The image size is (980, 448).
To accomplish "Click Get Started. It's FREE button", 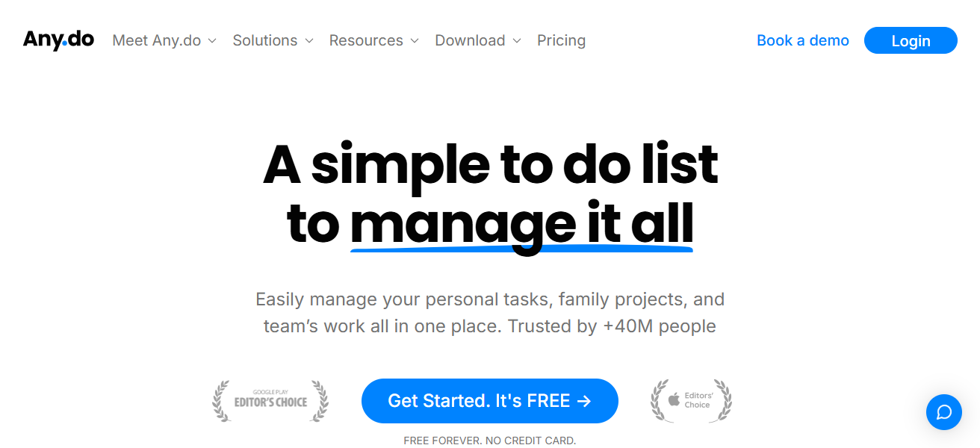I will tap(490, 401).
